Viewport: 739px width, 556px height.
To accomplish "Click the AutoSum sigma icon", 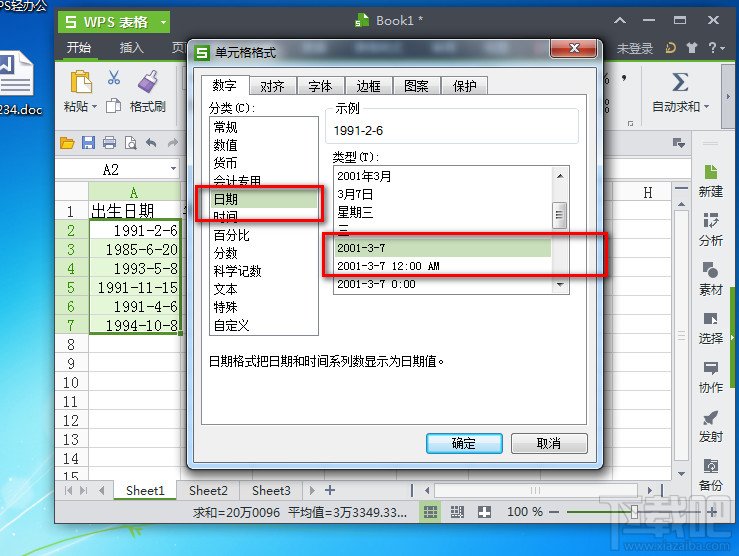I will (680, 81).
